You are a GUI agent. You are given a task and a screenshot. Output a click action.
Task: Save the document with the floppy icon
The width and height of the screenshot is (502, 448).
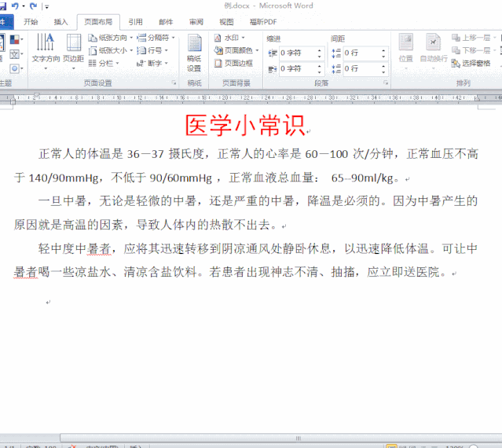coord(3,6)
